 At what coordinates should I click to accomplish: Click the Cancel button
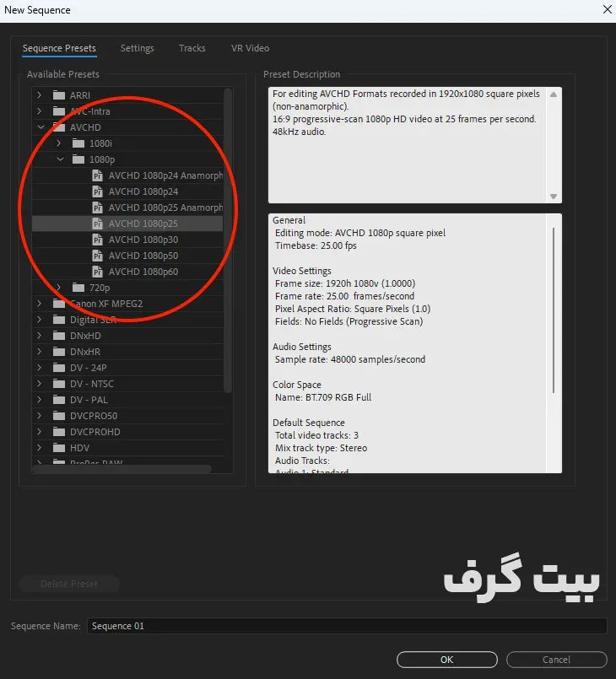[x=557, y=660]
